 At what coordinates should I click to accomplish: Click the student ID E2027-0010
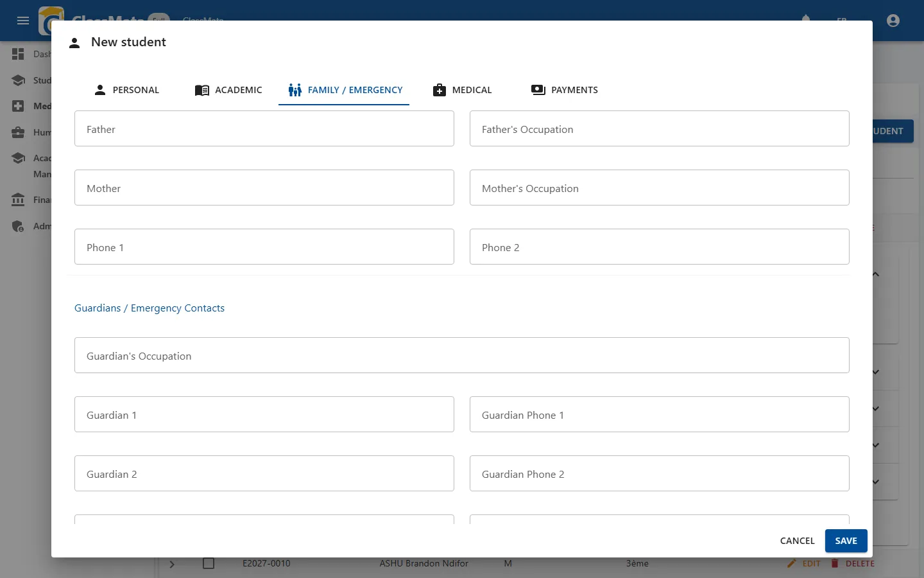[266, 563]
